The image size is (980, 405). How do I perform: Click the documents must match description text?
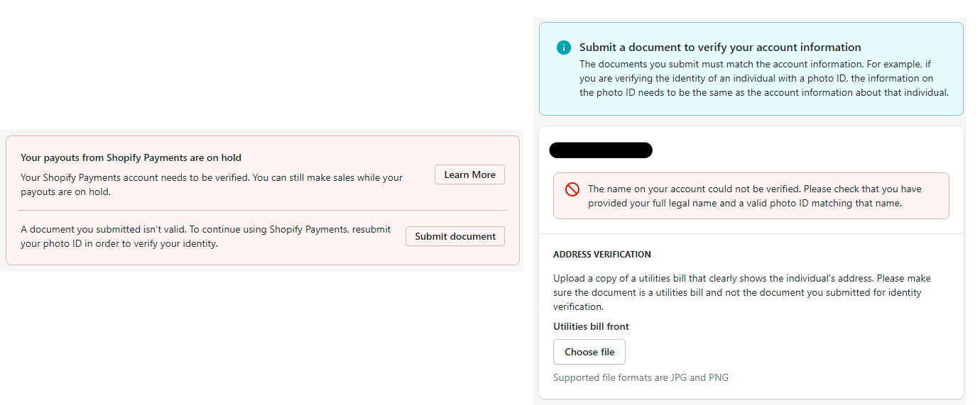(763, 78)
